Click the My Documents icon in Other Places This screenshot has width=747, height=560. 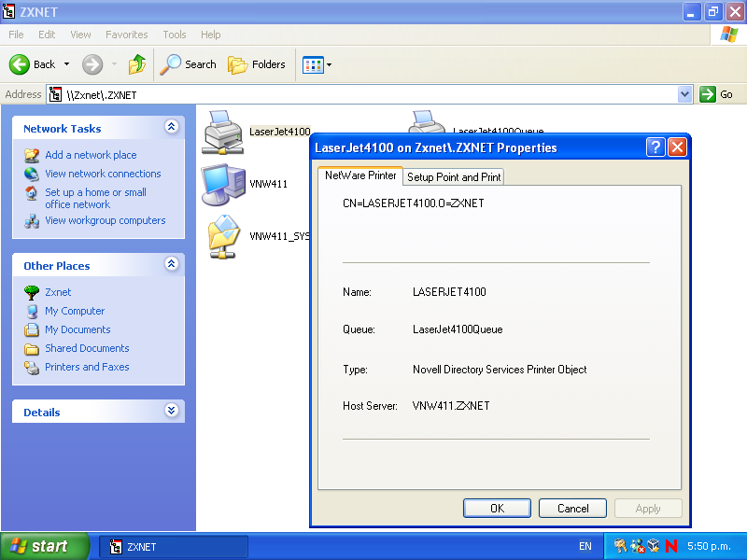point(32,329)
